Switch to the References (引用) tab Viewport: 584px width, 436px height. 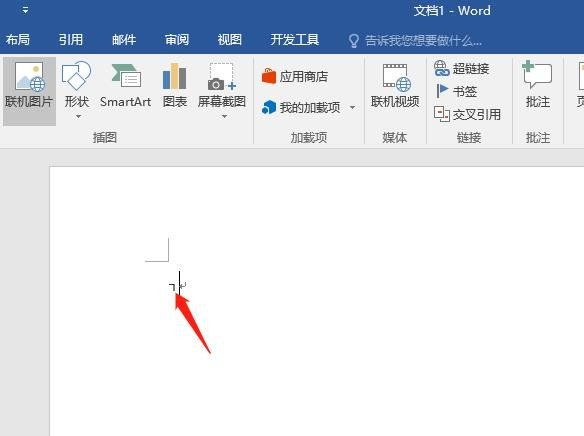[x=70, y=39]
